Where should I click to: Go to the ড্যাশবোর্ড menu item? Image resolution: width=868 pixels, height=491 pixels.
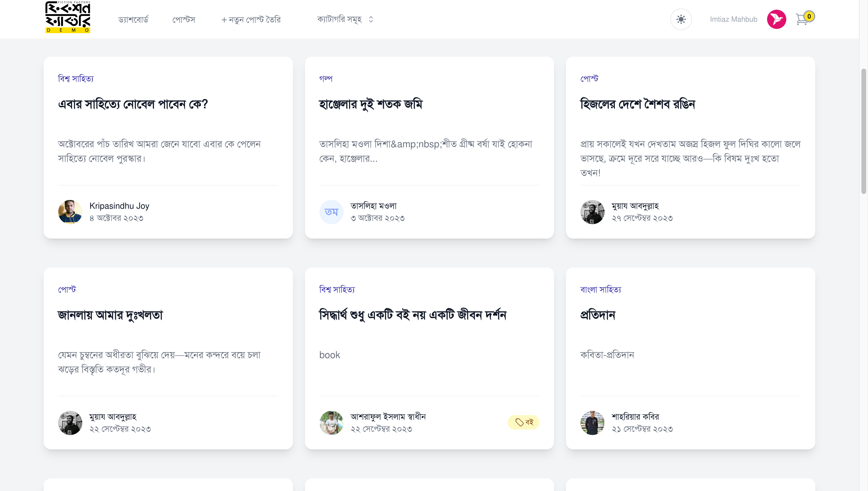(133, 20)
